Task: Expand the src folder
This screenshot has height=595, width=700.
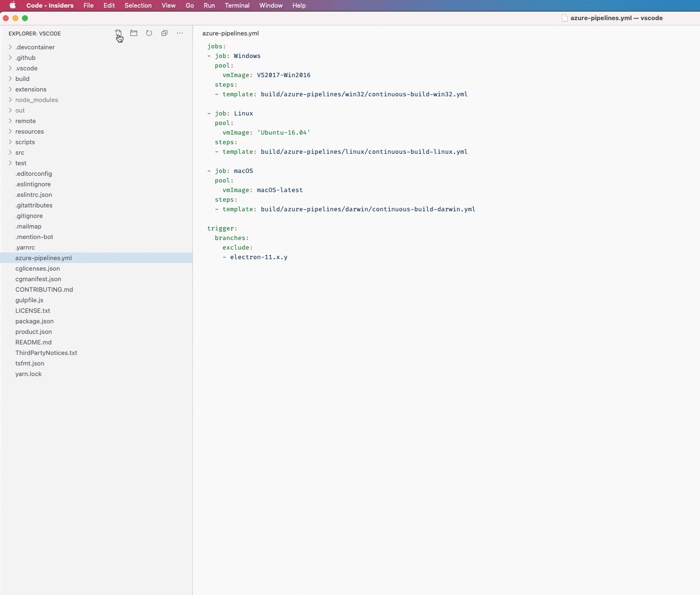Action: [21, 152]
